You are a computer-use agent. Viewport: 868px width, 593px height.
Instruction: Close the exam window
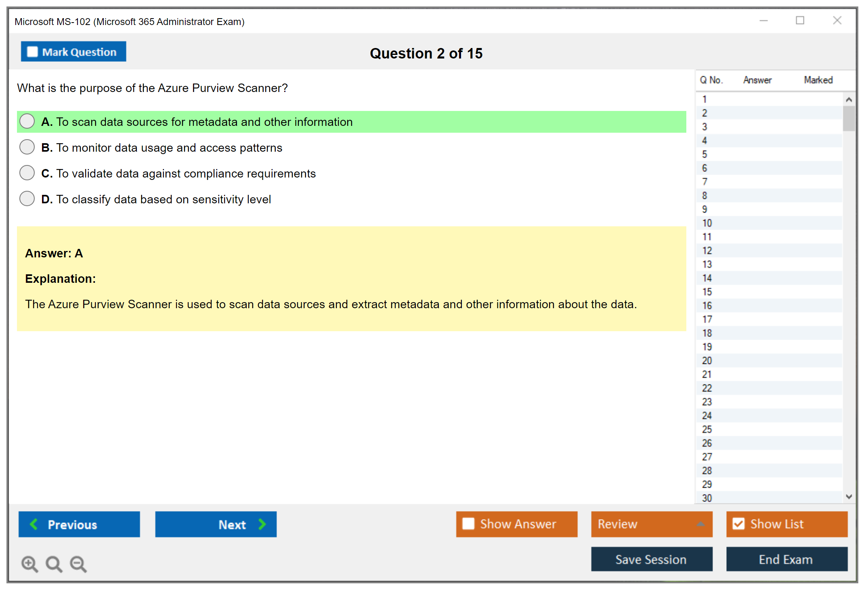coord(837,21)
